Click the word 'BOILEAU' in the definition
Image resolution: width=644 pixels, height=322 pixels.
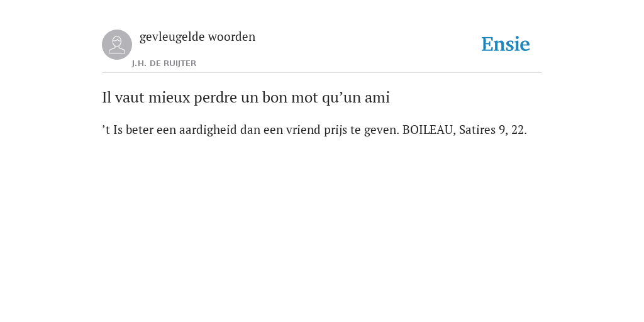coord(428,130)
